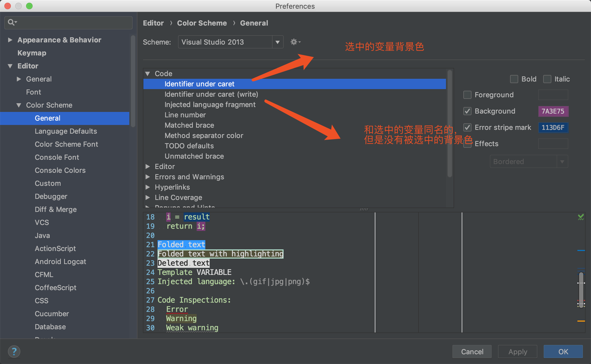
Task: Open Console Colors settings page
Action: 60,170
